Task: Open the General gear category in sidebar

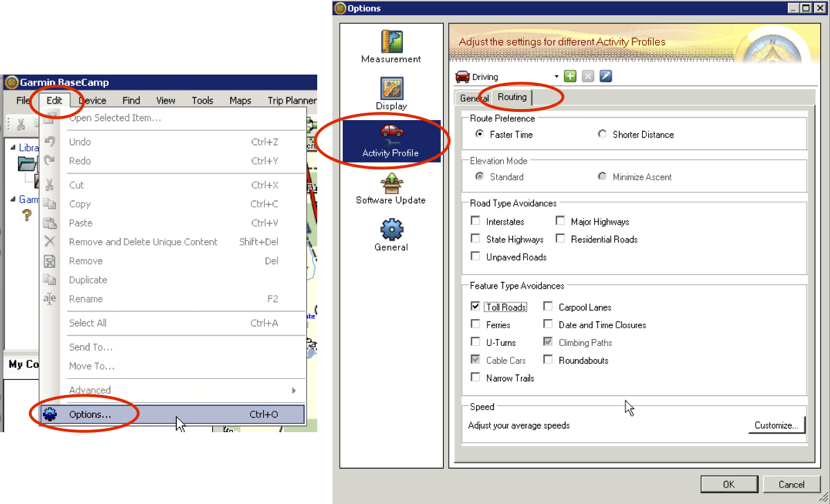Action: 391,235
